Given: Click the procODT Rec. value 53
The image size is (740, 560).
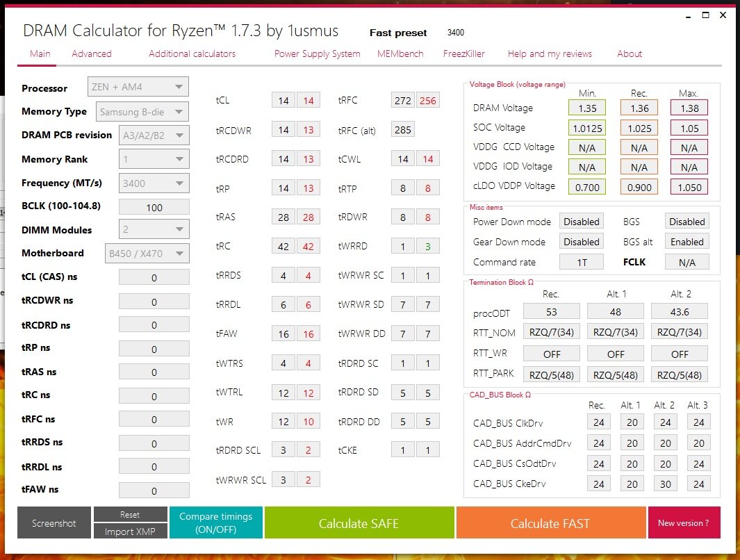Looking at the screenshot, I should (x=552, y=312).
